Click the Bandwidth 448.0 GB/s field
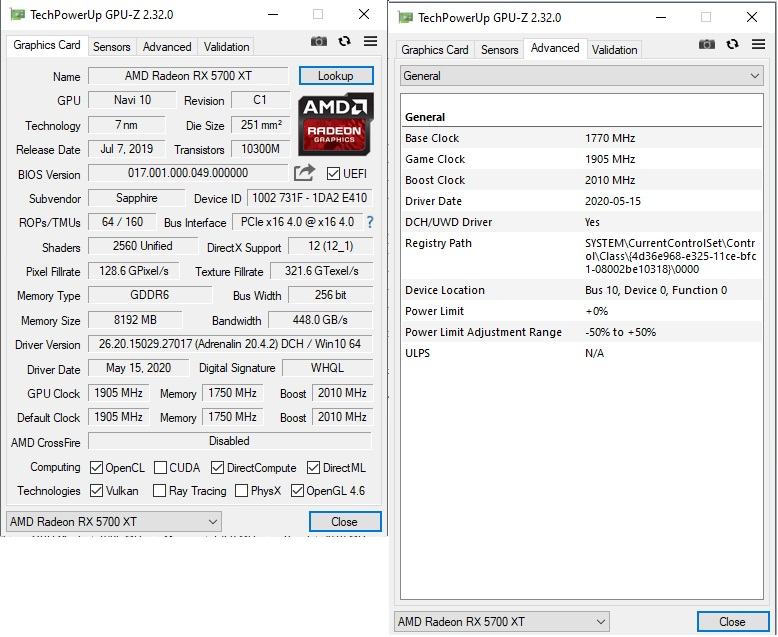This screenshot has height=637, width=778. [x=320, y=319]
